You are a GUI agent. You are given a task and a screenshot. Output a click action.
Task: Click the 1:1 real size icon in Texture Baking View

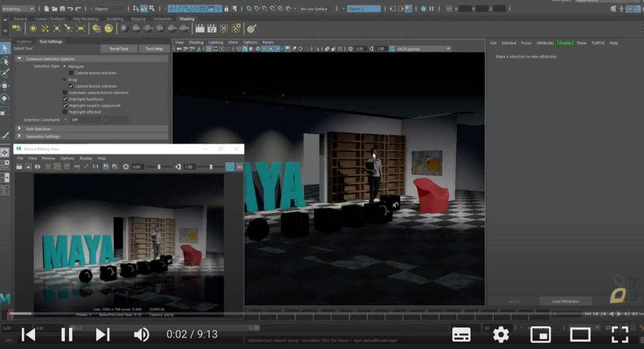[x=96, y=167]
